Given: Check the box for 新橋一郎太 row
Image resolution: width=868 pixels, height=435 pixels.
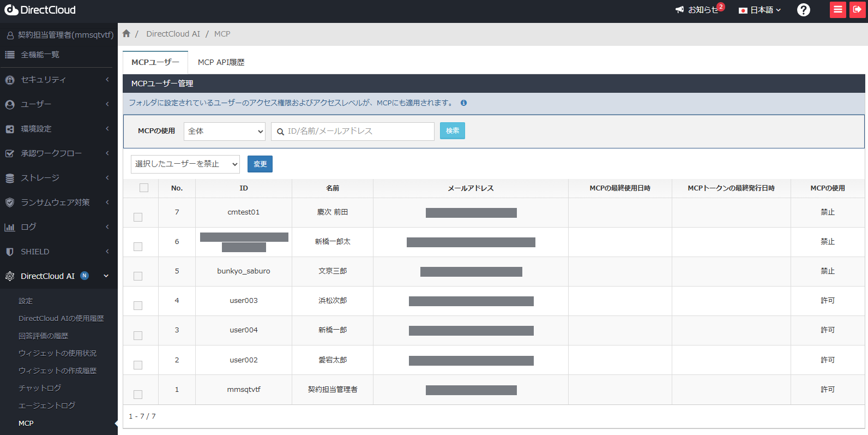Looking at the screenshot, I should coord(138,247).
